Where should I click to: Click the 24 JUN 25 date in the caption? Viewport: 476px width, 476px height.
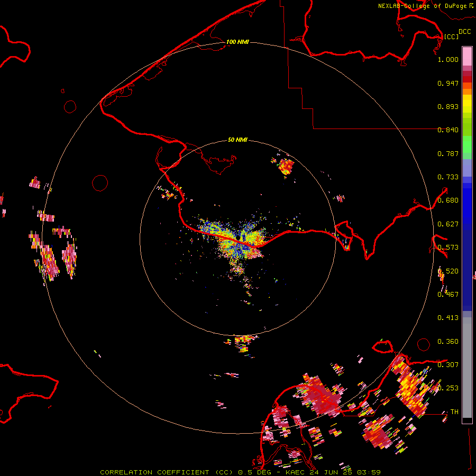click(x=331, y=472)
